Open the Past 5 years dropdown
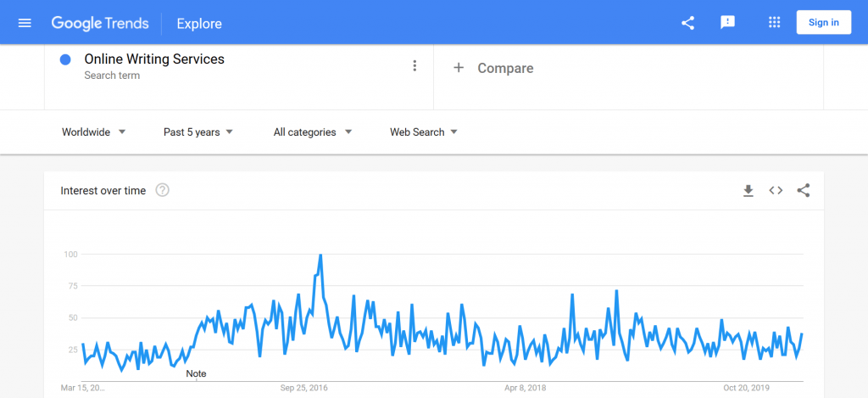868x398 pixels. 198,132
